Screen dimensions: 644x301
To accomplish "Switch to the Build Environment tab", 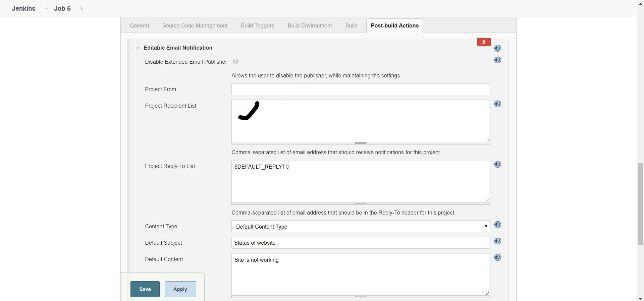I will point(310,25).
